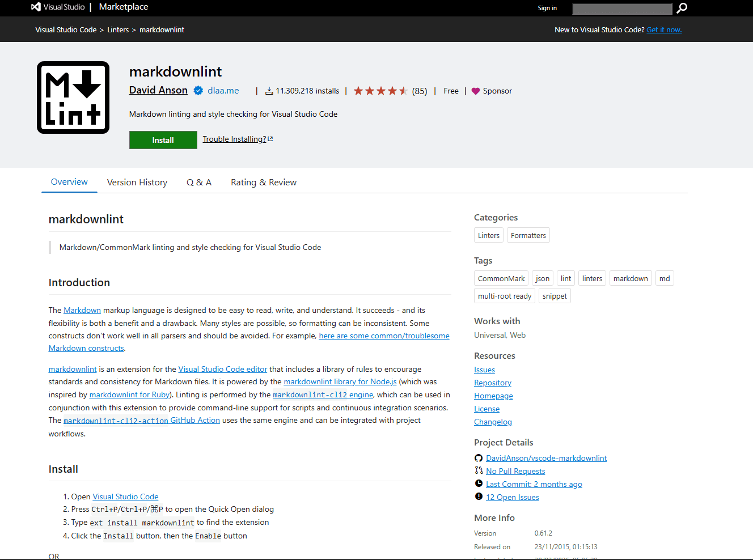Follow the Markdown link in Introduction
Viewport: 753px width, 560px height.
point(82,310)
